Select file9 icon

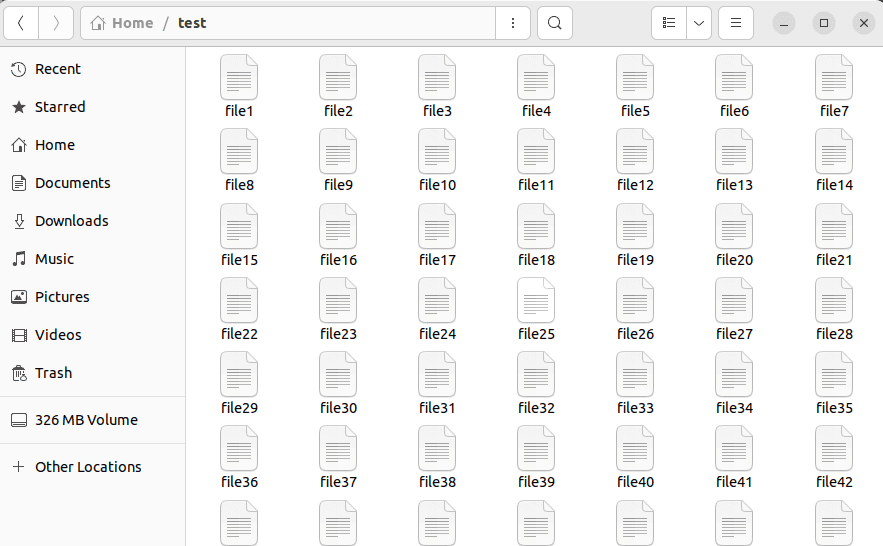[338, 151]
